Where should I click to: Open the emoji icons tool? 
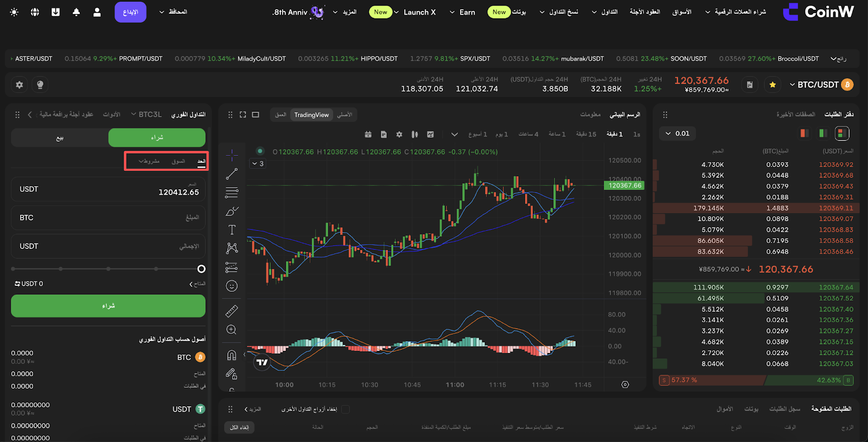coord(232,286)
